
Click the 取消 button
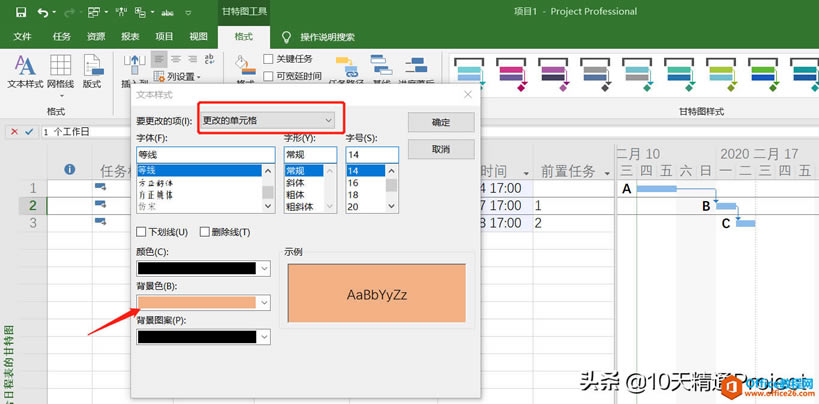pos(440,149)
